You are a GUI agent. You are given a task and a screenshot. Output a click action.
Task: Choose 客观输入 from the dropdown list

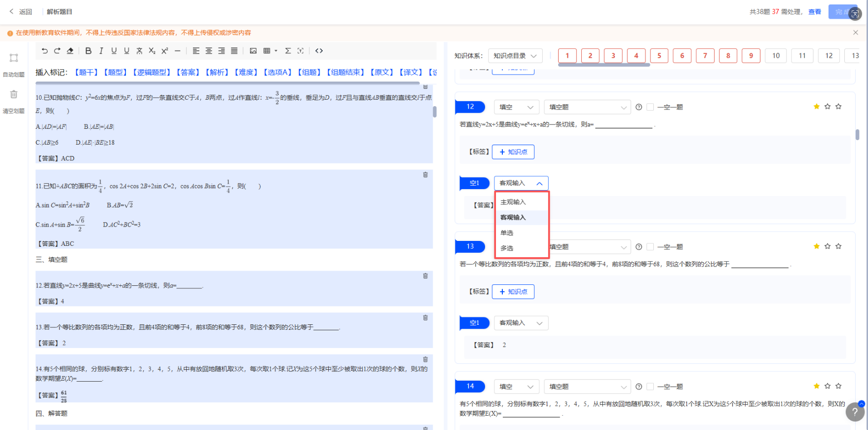coord(522,217)
